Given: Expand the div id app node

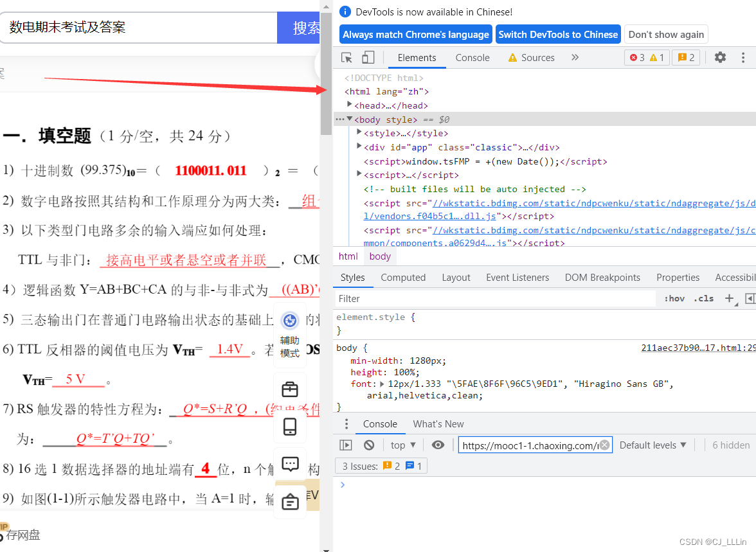Looking at the screenshot, I should click(x=359, y=146).
